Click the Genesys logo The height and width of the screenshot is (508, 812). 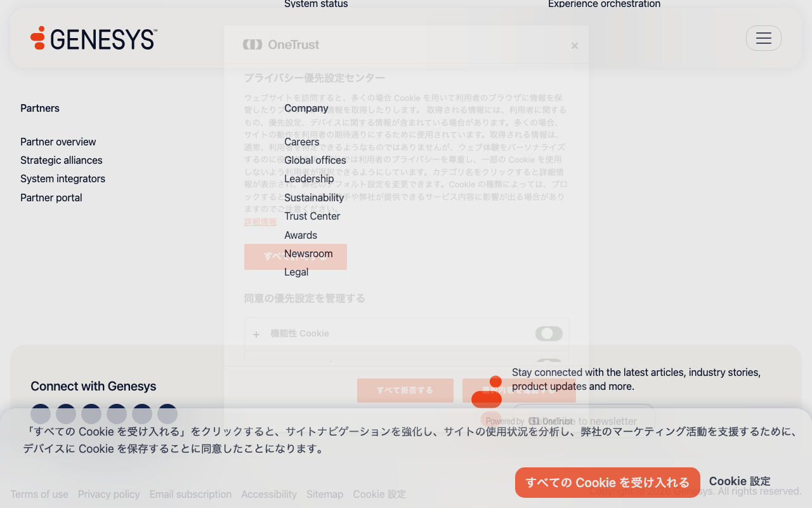click(94, 38)
